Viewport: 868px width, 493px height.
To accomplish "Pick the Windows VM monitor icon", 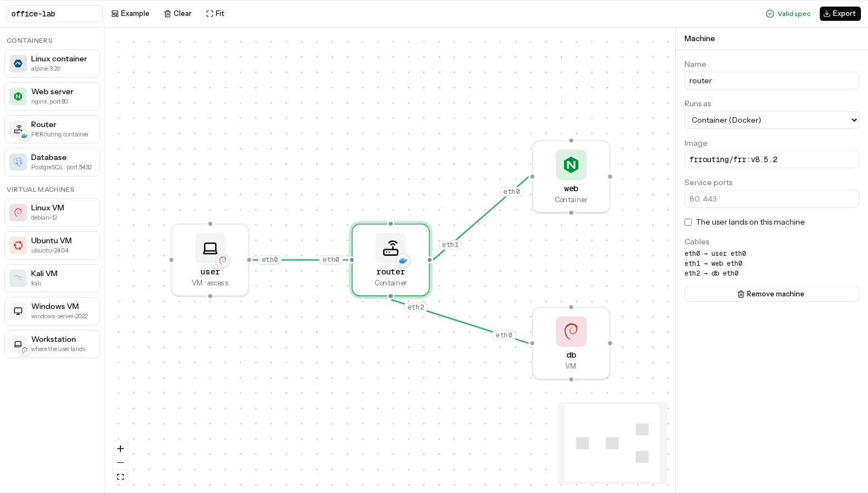I will [x=18, y=311].
